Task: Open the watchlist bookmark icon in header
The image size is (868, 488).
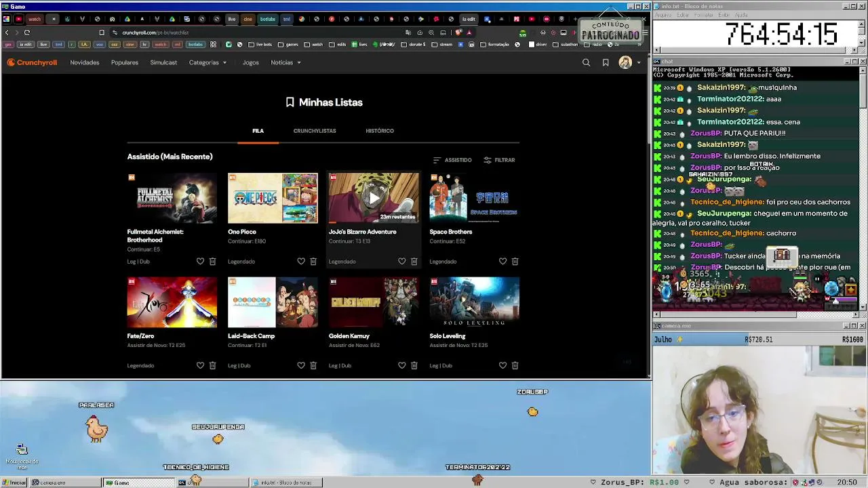Action: 606,62
